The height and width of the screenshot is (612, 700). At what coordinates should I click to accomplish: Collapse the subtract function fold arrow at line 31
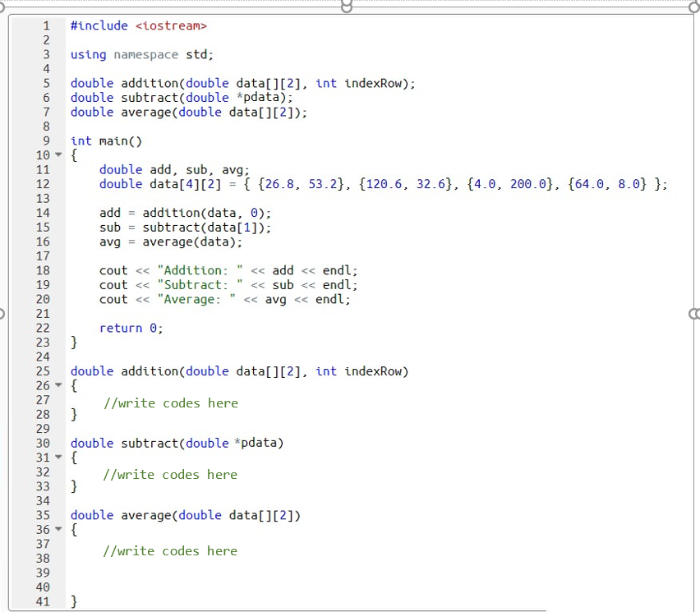58,457
